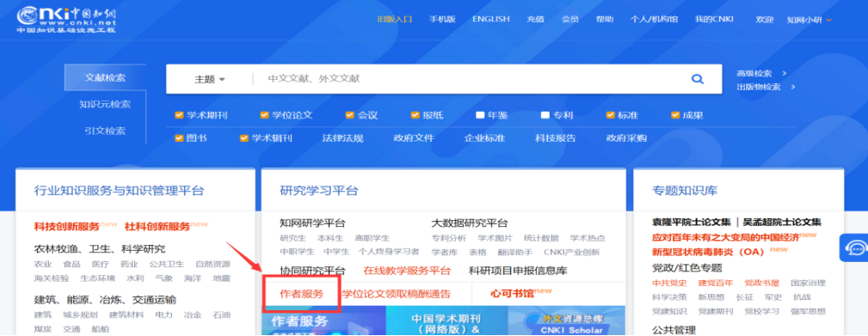868x336 pixels.
Task: Toggle 学术期刊 checkbox
Action: (x=179, y=115)
